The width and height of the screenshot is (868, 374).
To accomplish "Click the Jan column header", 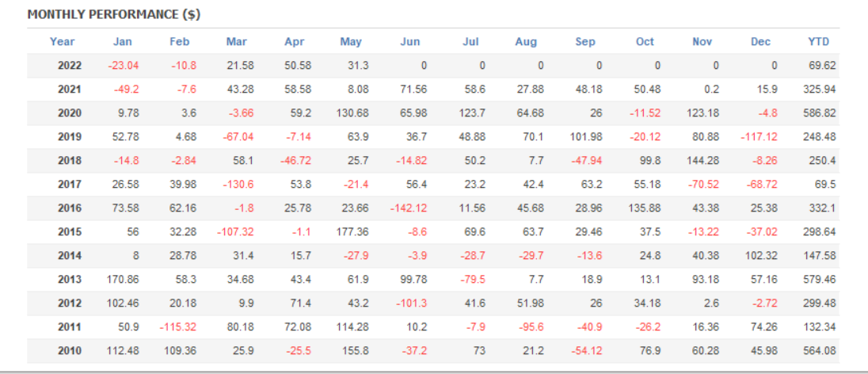I will click(x=123, y=42).
